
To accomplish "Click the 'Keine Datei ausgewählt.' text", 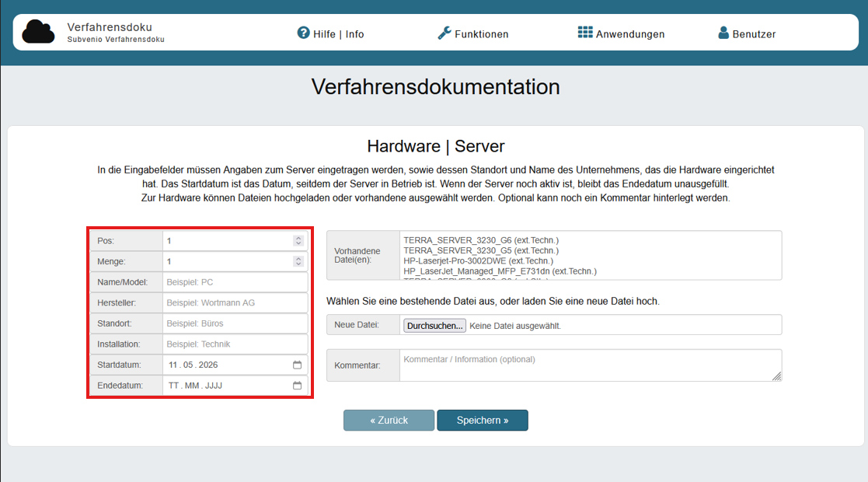I will pos(515,326).
